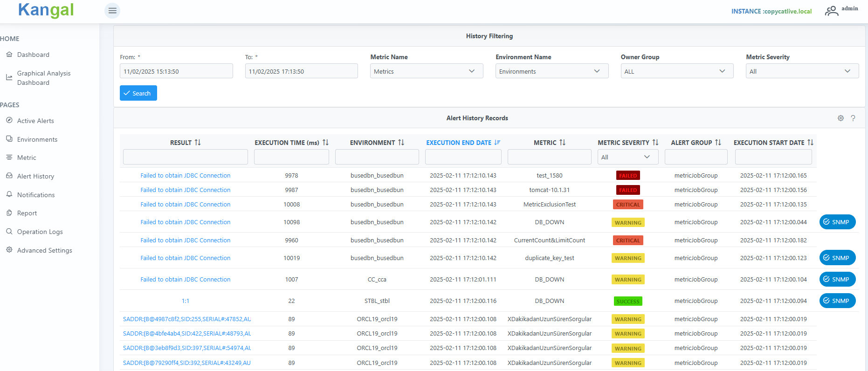Sort by EXECUTION START DATE arrows
This screenshot has height=371, width=868.
point(810,142)
